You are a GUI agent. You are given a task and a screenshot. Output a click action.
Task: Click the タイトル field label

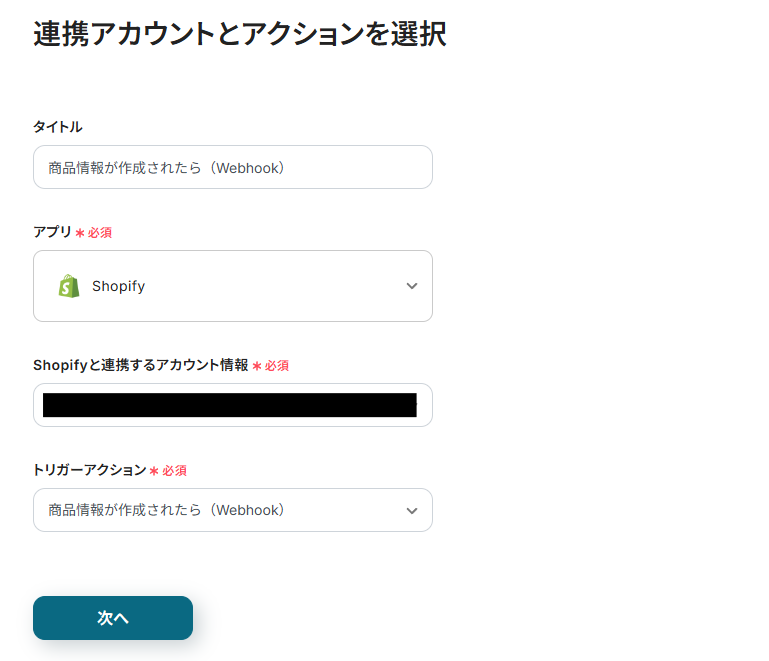tap(57, 126)
